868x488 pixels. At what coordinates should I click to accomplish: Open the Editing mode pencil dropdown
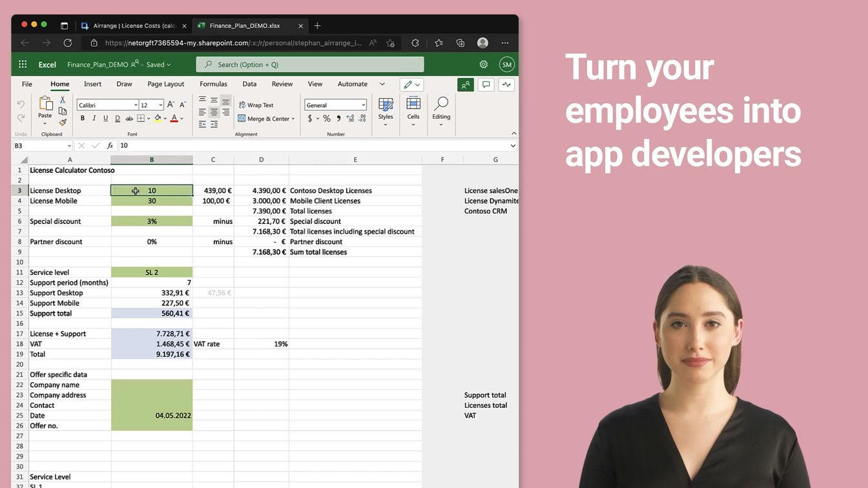(x=411, y=85)
